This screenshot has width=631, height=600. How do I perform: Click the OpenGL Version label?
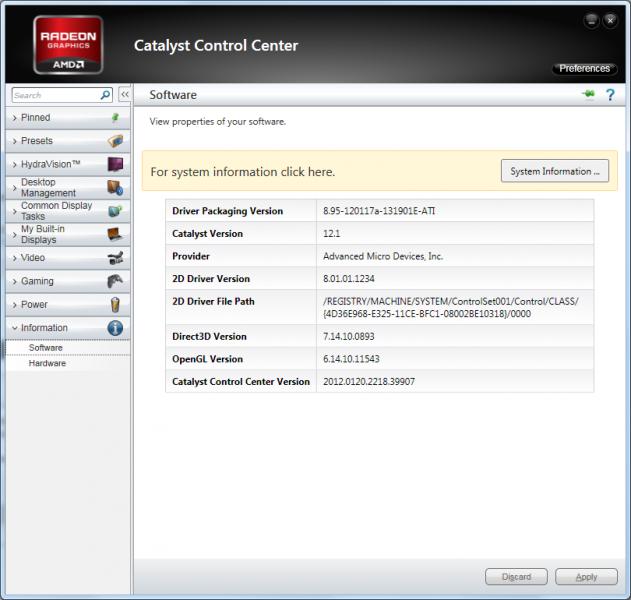coord(207,359)
